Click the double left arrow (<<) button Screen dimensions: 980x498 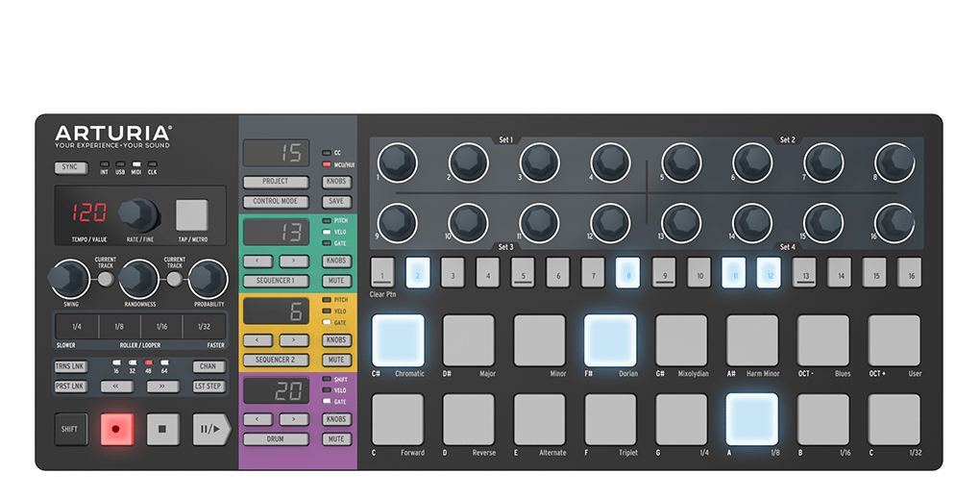tap(117, 386)
